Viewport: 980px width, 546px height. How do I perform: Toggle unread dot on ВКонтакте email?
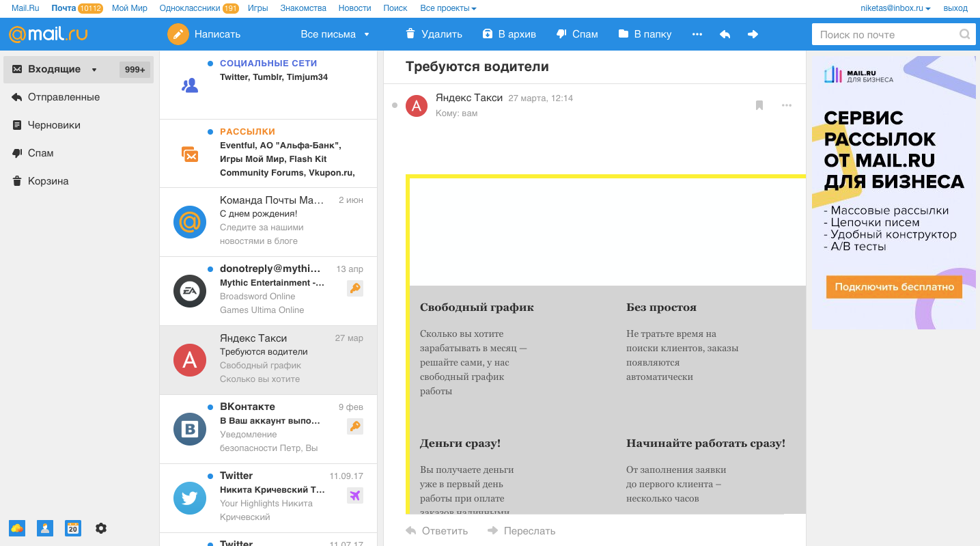click(210, 407)
